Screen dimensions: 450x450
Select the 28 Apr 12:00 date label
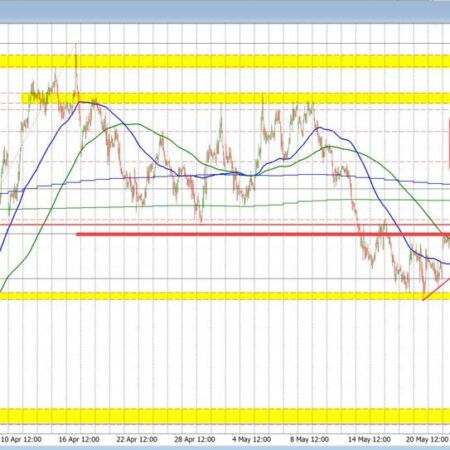(195, 439)
